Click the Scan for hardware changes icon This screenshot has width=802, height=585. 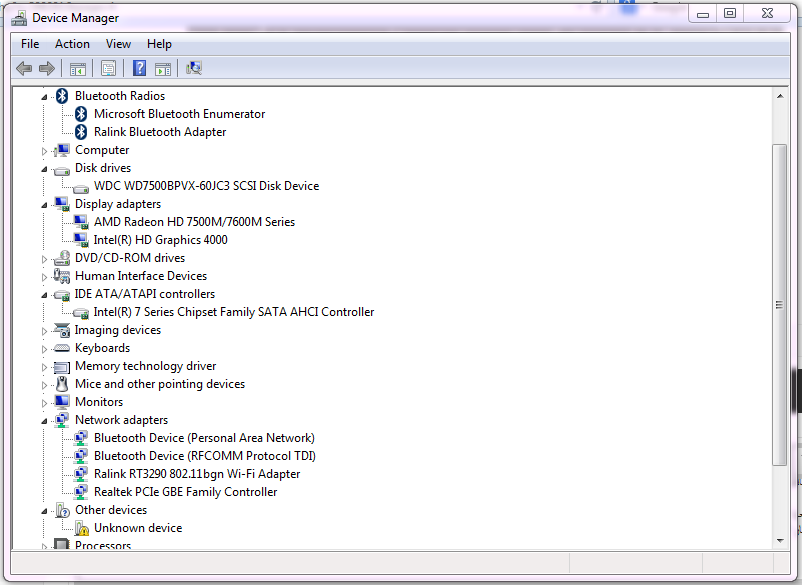click(194, 68)
